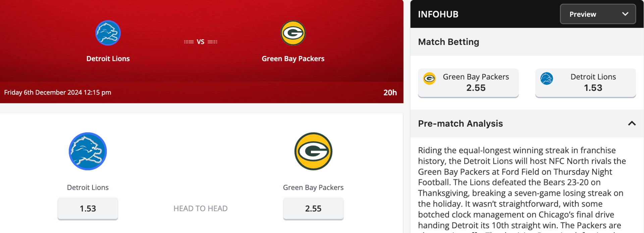Bet Detroit Lions 1.53 in Match Betting
This screenshot has width=644, height=233.
tap(586, 83)
